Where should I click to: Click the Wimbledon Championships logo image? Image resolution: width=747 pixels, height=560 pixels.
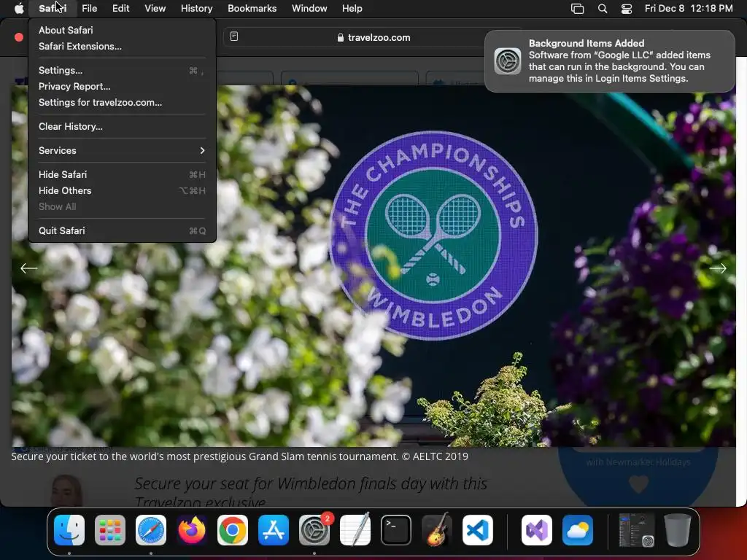433,236
